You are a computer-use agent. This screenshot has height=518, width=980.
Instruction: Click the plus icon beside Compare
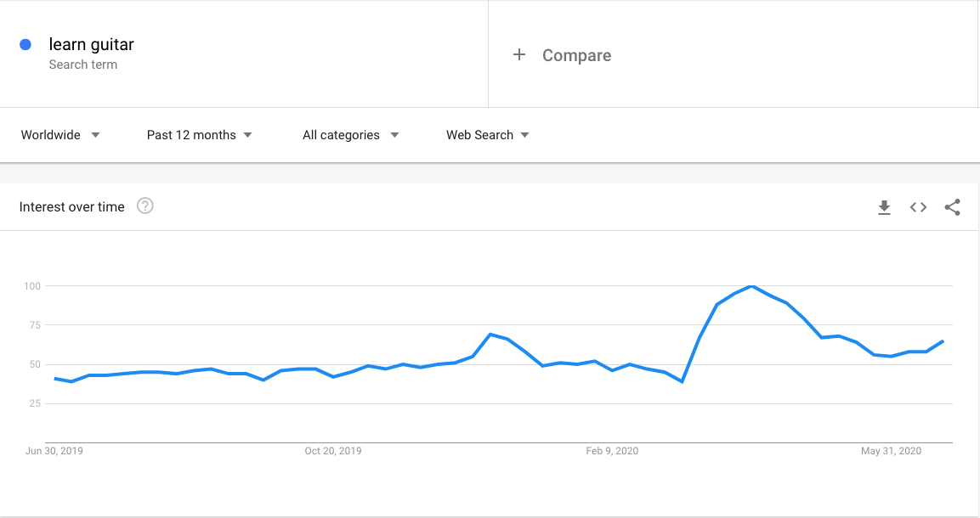click(518, 55)
